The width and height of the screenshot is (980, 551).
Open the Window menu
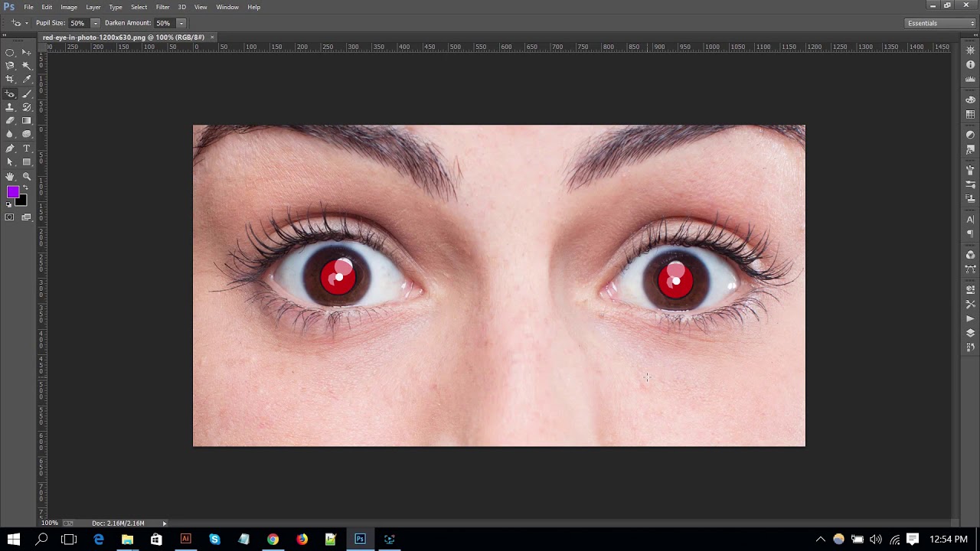coord(227,7)
